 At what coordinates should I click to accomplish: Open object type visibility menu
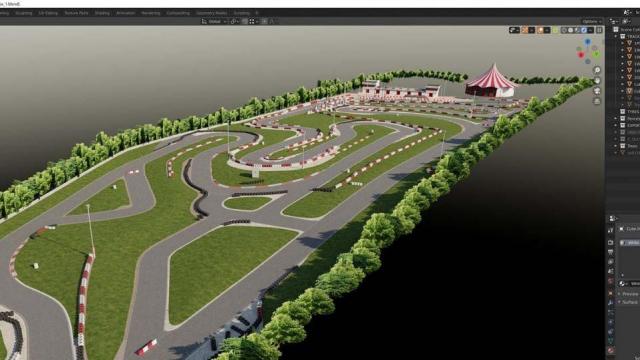pyautogui.click(x=514, y=30)
